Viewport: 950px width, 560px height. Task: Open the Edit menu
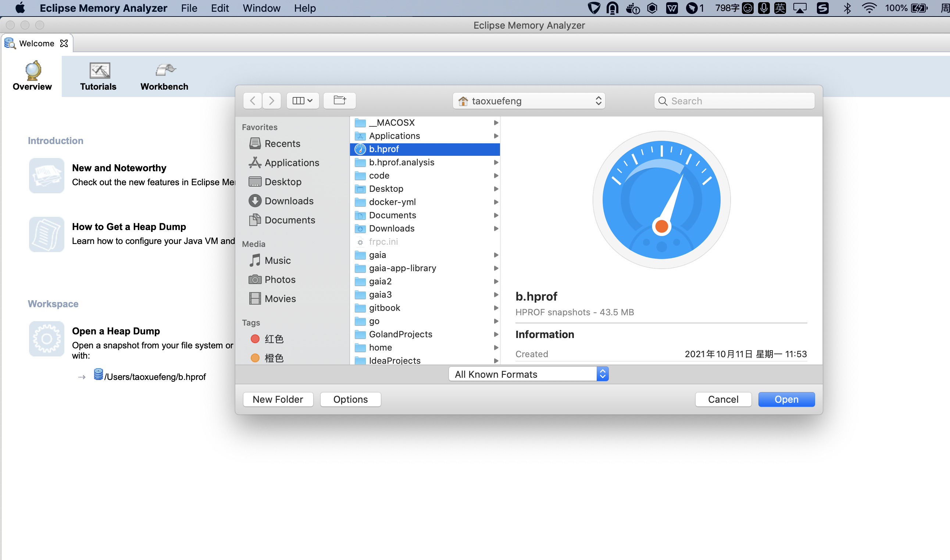click(x=219, y=8)
